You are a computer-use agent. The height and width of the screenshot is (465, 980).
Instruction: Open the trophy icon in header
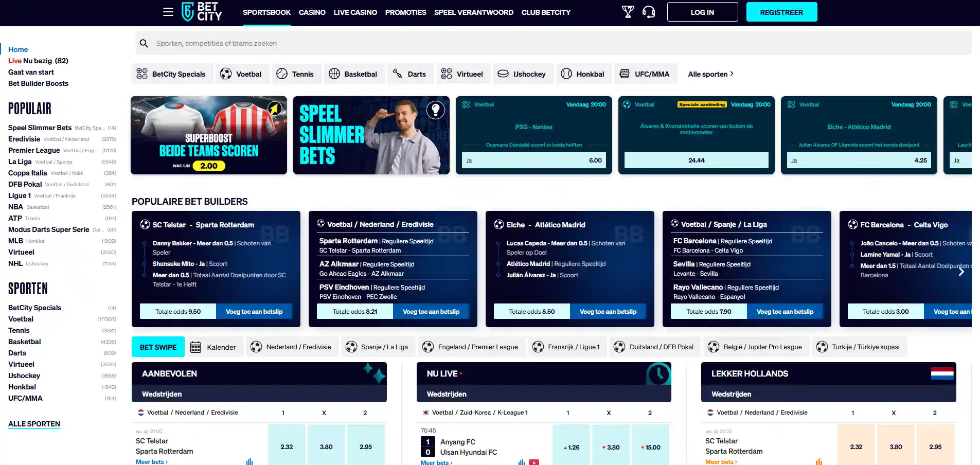[628, 12]
